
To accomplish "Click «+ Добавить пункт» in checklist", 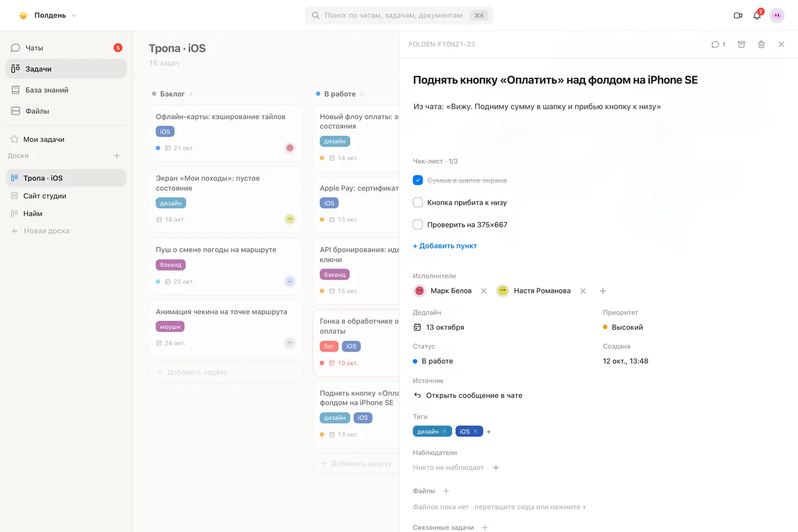I will pyautogui.click(x=445, y=246).
